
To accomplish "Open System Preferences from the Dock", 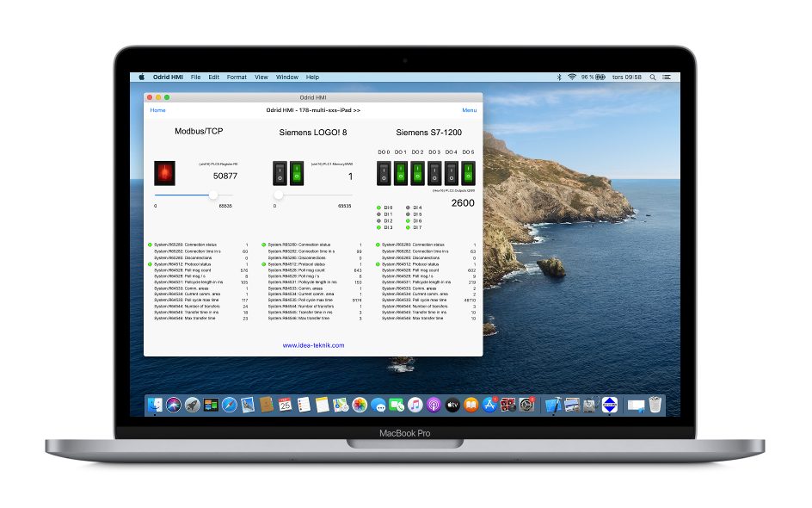I will [x=526, y=405].
